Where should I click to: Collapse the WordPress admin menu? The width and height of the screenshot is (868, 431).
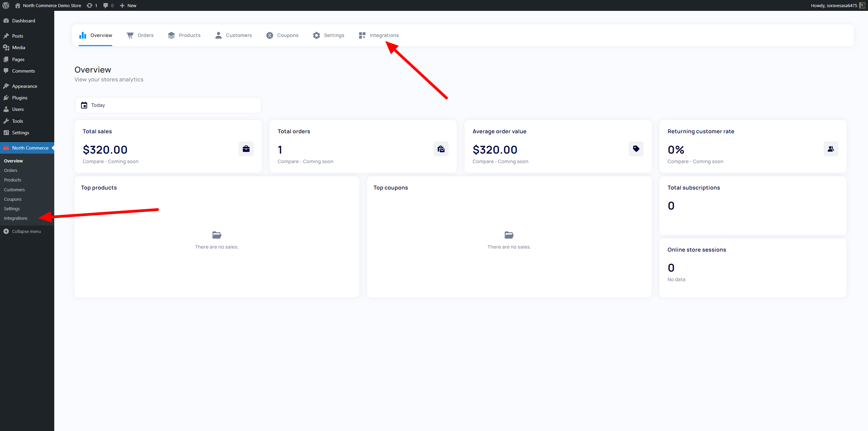[x=22, y=231]
